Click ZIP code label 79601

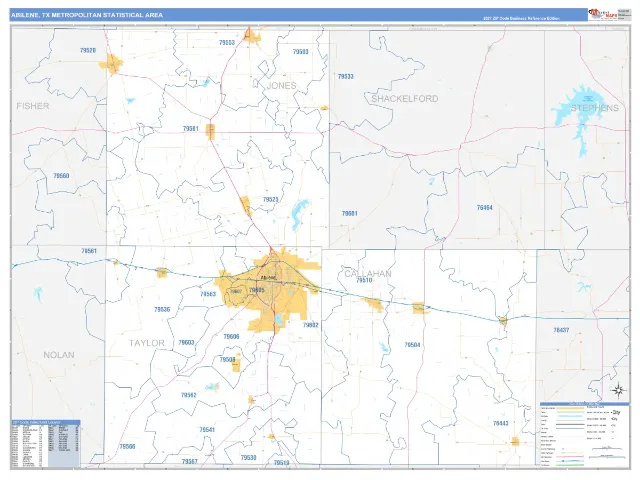[x=350, y=213]
